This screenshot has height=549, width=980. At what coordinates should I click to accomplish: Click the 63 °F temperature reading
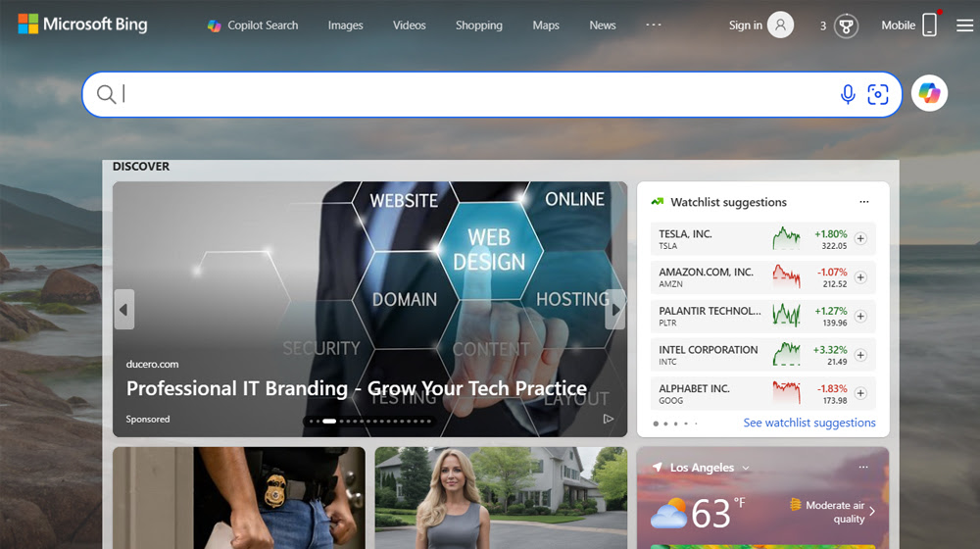click(x=717, y=513)
